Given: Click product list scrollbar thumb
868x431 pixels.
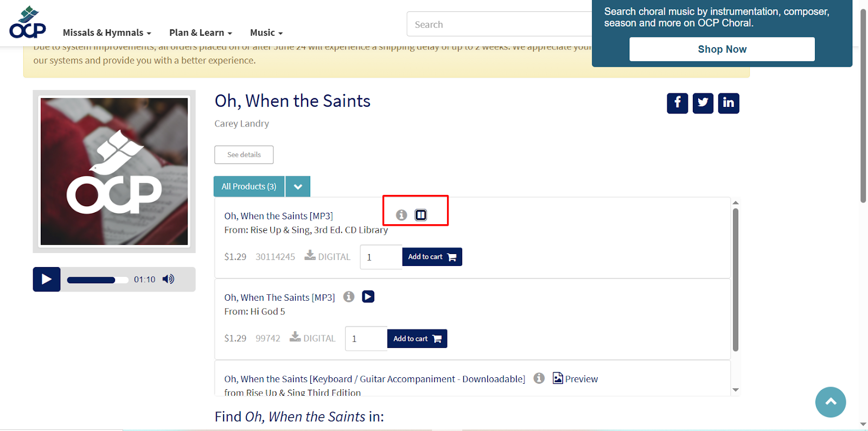Looking at the screenshot, I should click(x=736, y=280).
